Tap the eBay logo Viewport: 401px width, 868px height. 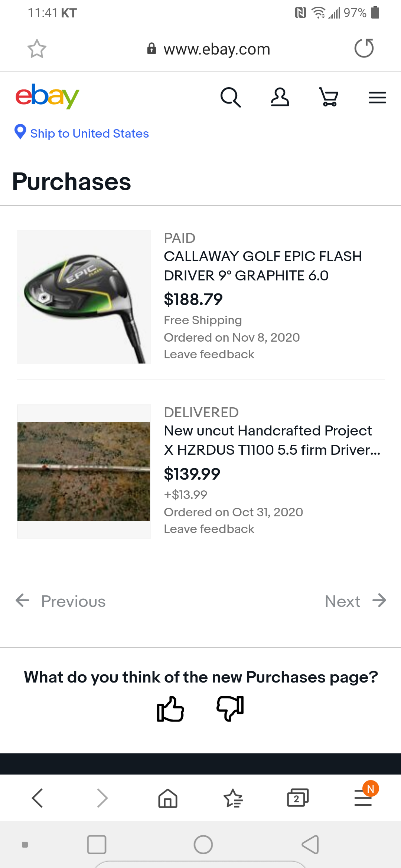(x=47, y=96)
